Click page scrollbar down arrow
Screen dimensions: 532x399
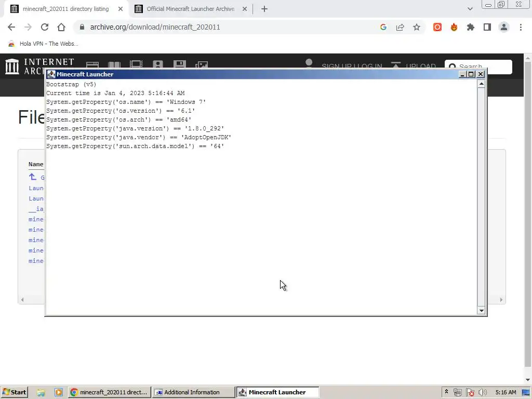pos(528,380)
